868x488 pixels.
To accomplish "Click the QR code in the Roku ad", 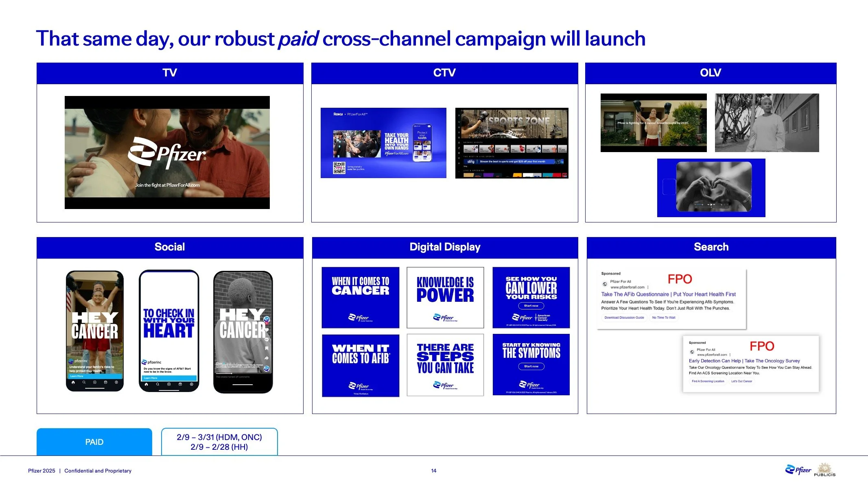I will [339, 168].
